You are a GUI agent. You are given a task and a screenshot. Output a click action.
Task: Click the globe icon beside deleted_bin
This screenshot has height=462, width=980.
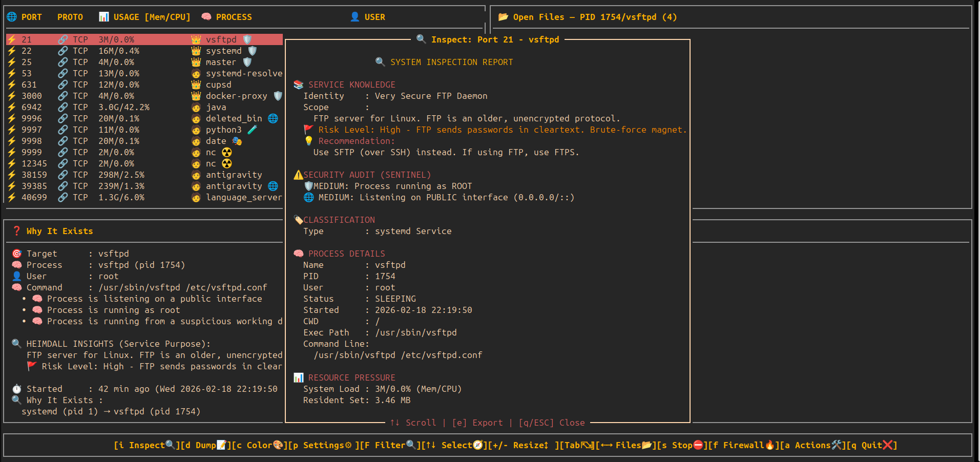[273, 118]
